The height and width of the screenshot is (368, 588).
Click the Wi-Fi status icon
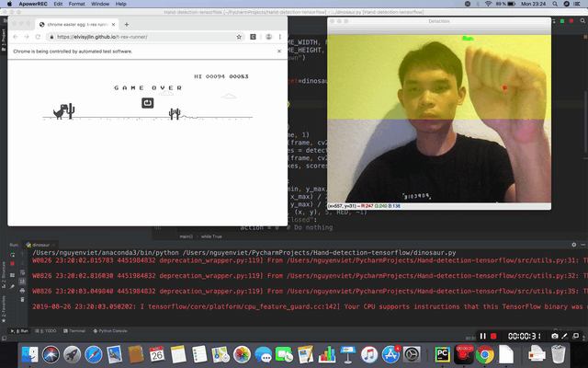tap(488, 4)
